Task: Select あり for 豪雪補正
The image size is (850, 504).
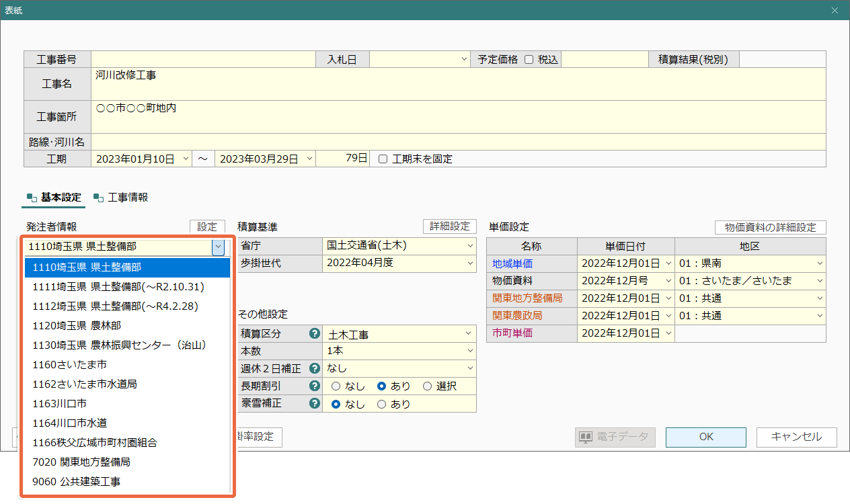Action: [x=381, y=404]
